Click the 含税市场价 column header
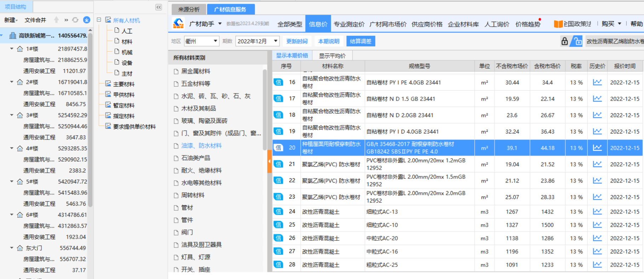 [547, 66]
